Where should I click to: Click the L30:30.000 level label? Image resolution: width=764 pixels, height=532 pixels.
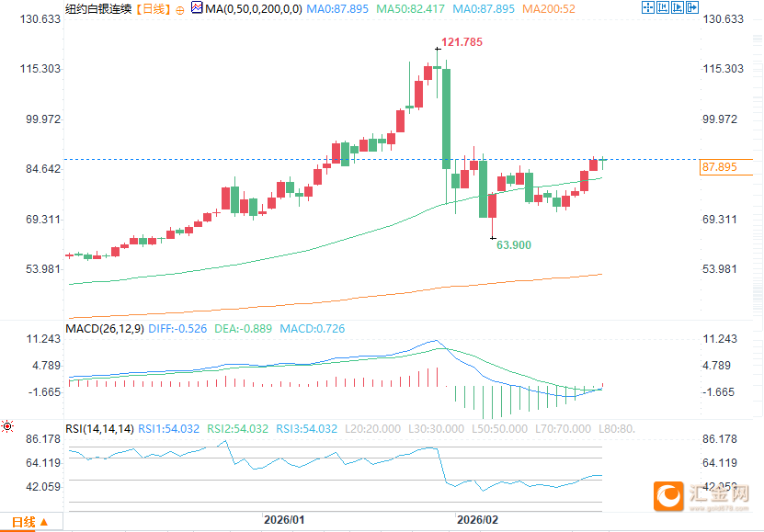436,429
